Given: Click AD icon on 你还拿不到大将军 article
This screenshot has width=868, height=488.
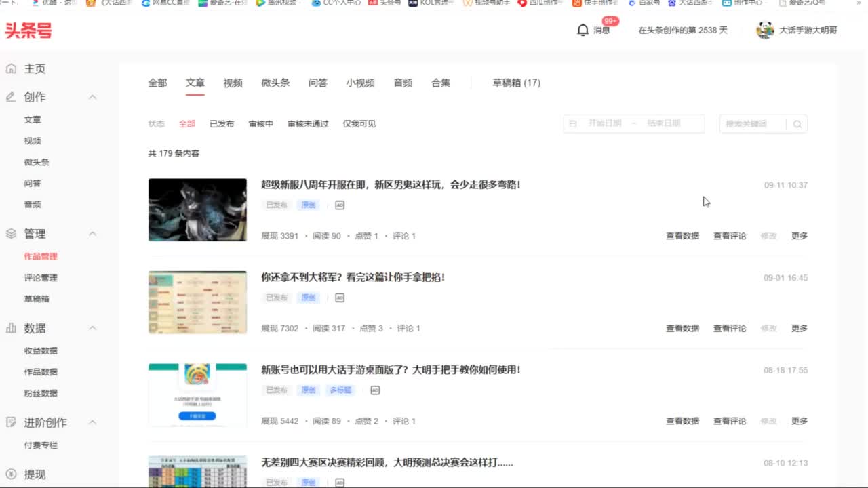Looking at the screenshot, I should coord(340,298).
